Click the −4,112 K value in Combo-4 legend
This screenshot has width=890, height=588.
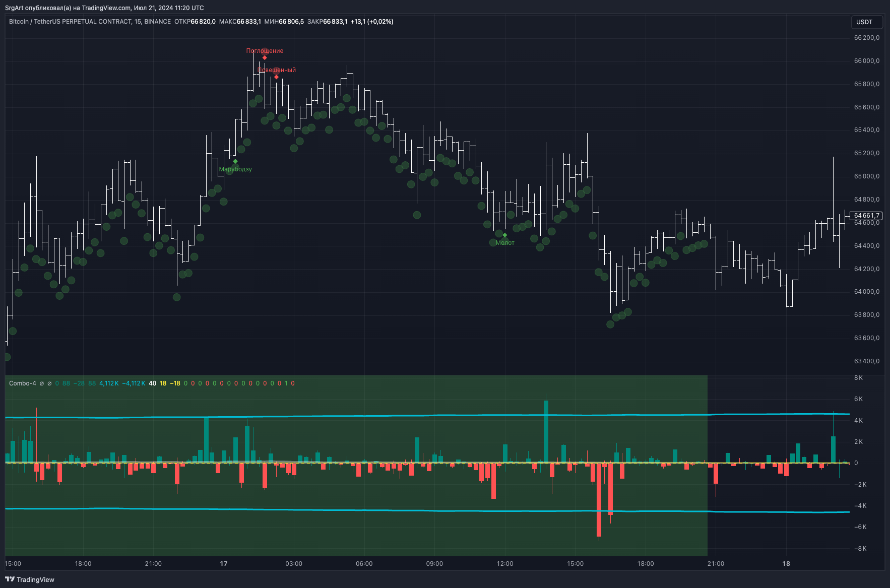[x=134, y=383]
